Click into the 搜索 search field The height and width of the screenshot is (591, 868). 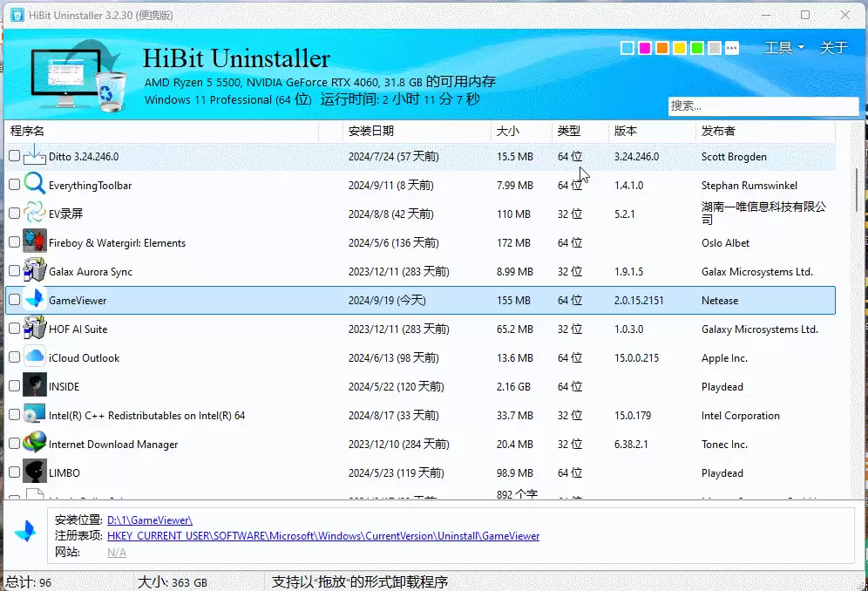click(763, 105)
